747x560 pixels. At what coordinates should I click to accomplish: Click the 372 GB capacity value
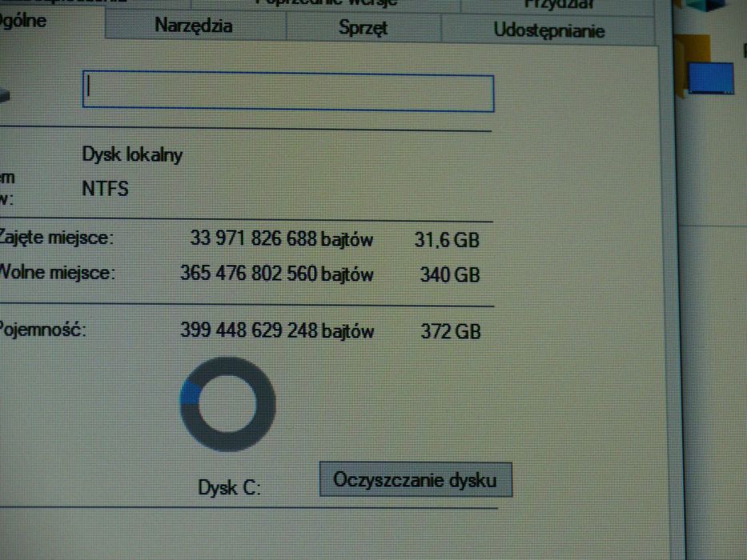coord(451,331)
